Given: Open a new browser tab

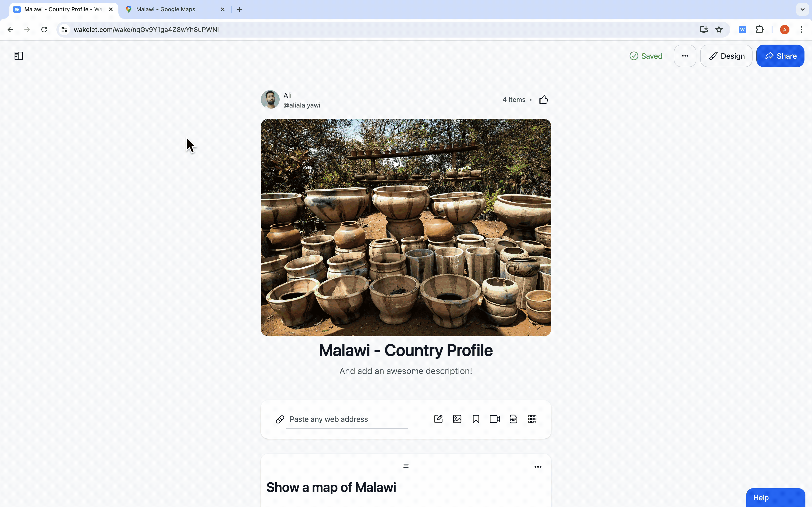Looking at the screenshot, I should [240, 9].
